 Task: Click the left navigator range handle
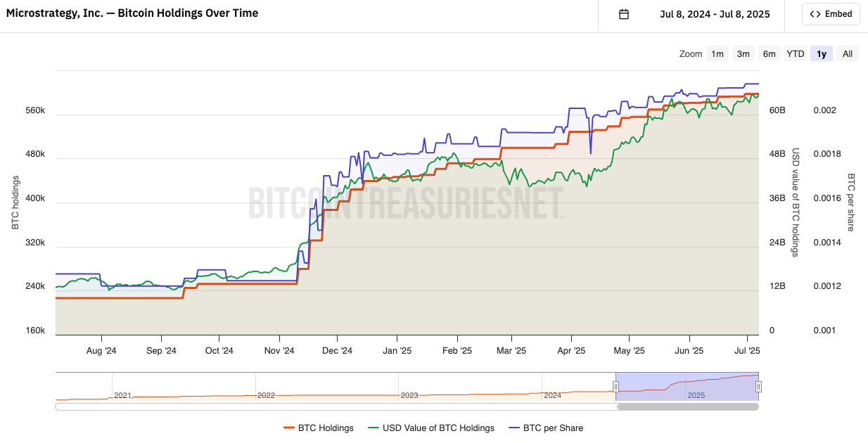pyautogui.click(x=615, y=386)
